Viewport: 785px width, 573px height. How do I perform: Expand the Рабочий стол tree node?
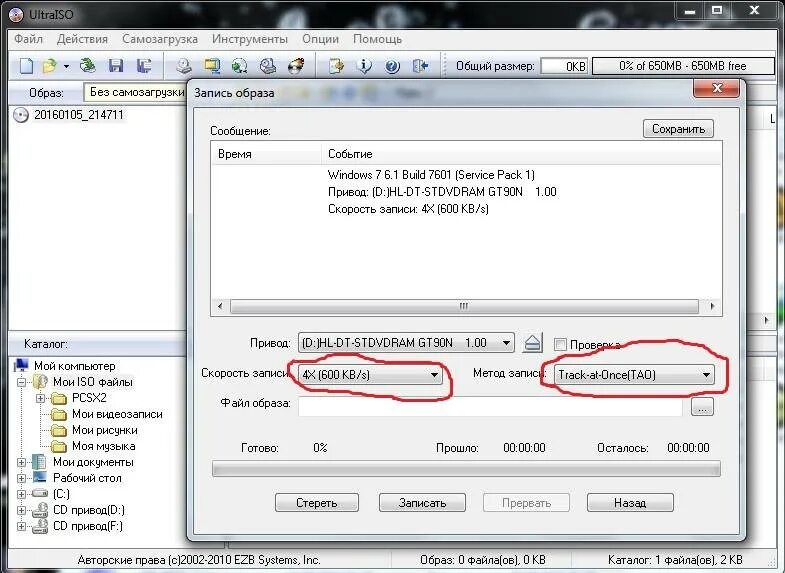point(21,478)
